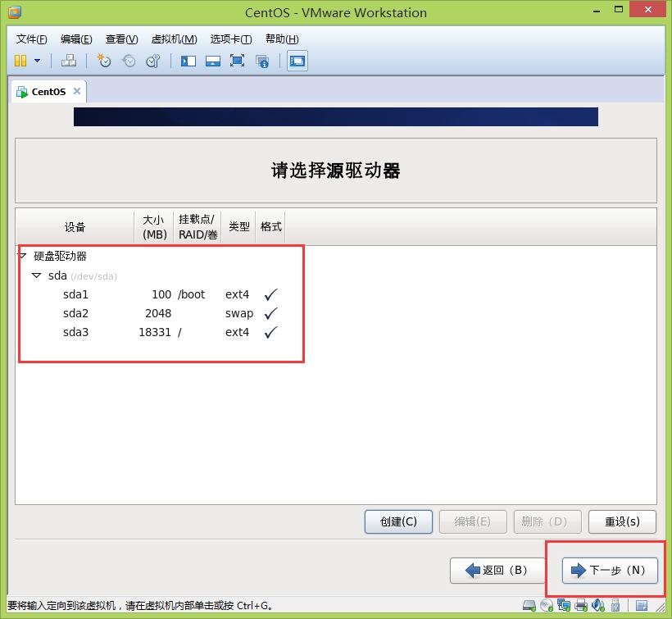Click the send Ctrl+Alt+Del toolbar icon
The height and width of the screenshot is (619, 672).
pyautogui.click(x=69, y=61)
